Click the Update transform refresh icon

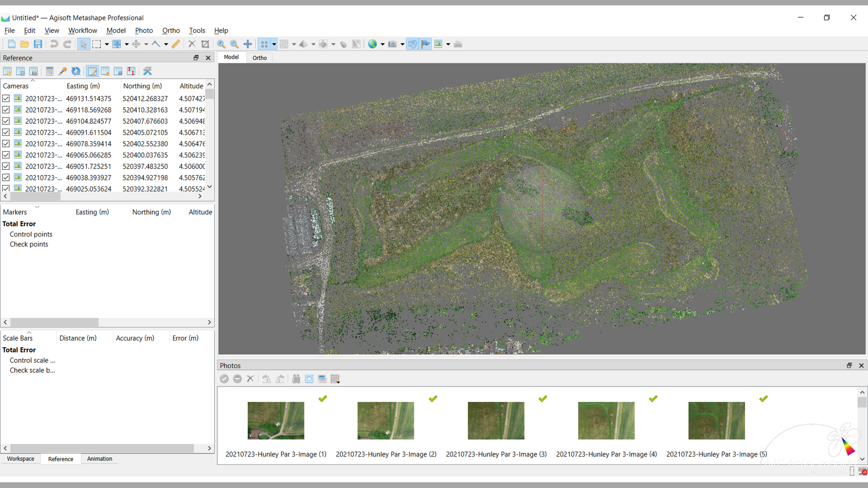76,71
